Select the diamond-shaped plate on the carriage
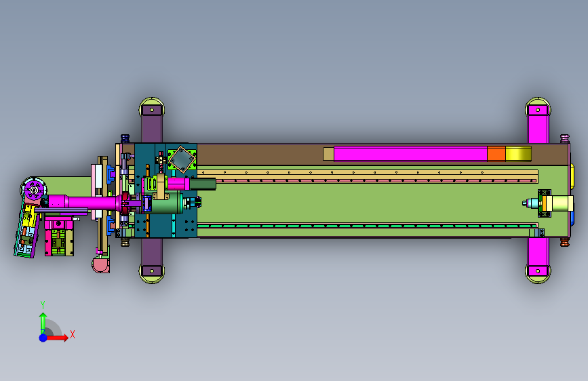 [182, 159]
